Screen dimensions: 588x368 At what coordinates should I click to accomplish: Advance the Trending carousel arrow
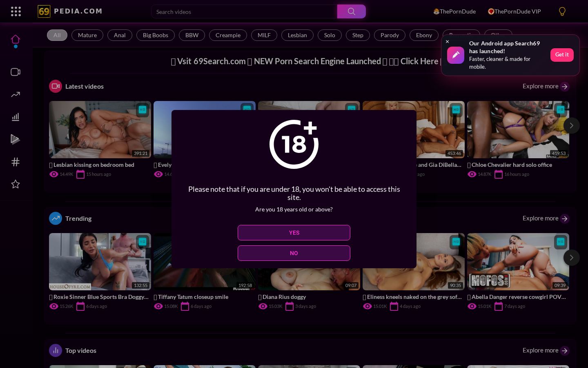[572, 258]
